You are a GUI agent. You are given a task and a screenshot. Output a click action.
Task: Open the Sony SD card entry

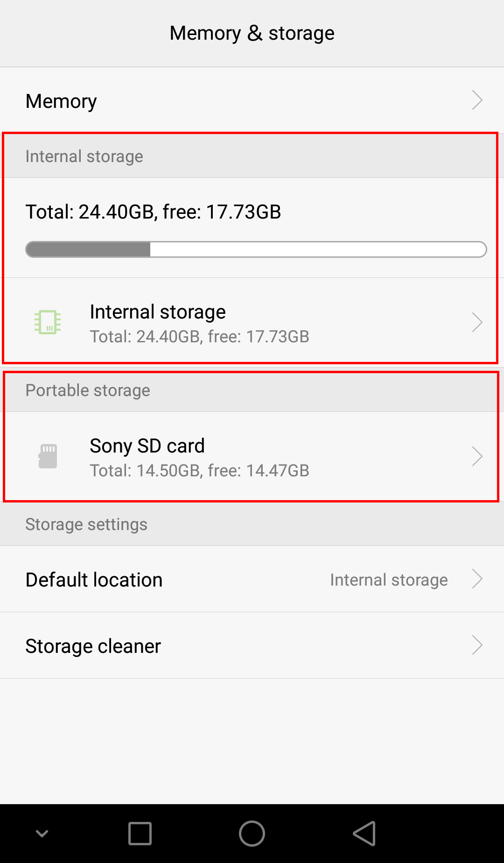(x=147, y=446)
